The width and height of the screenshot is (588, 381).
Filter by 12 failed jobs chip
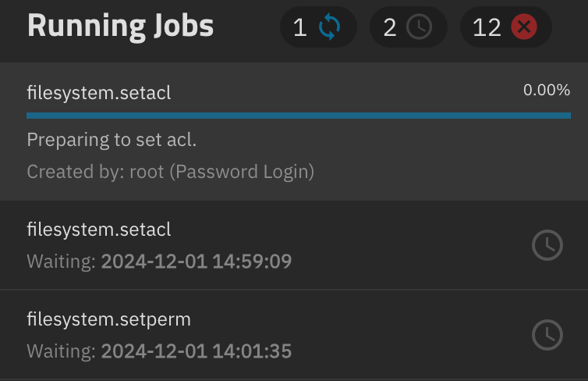point(506,27)
